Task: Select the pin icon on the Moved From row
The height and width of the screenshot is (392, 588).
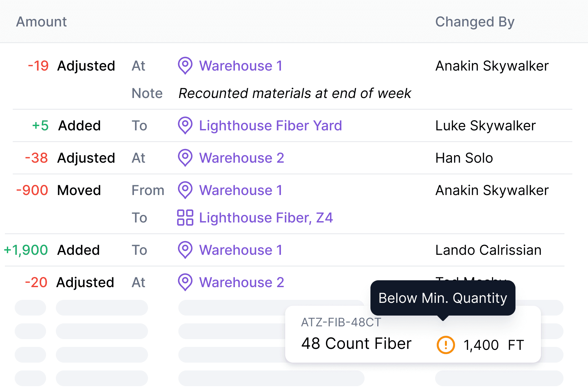Action: [185, 190]
